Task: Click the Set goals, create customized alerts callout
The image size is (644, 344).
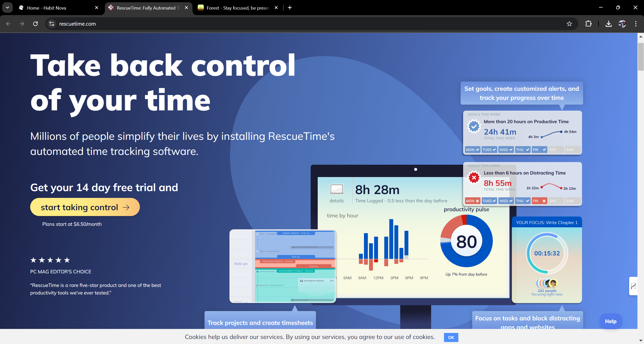Action: [x=522, y=93]
